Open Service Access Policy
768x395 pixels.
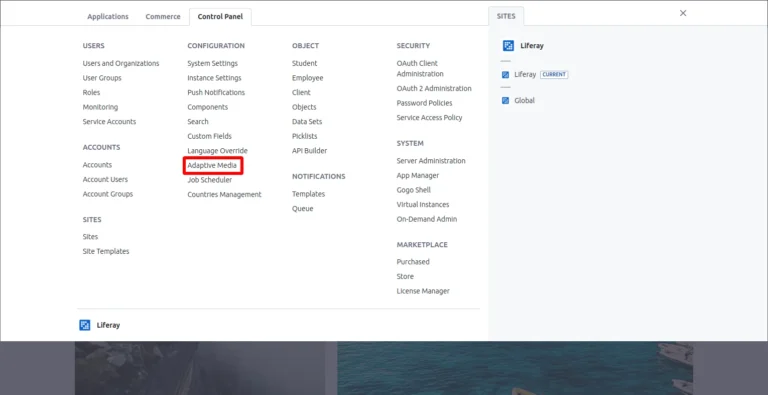(430, 118)
